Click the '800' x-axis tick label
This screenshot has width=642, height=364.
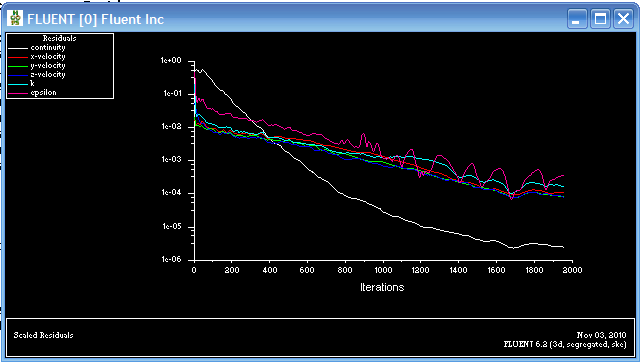click(x=345, y=270)
